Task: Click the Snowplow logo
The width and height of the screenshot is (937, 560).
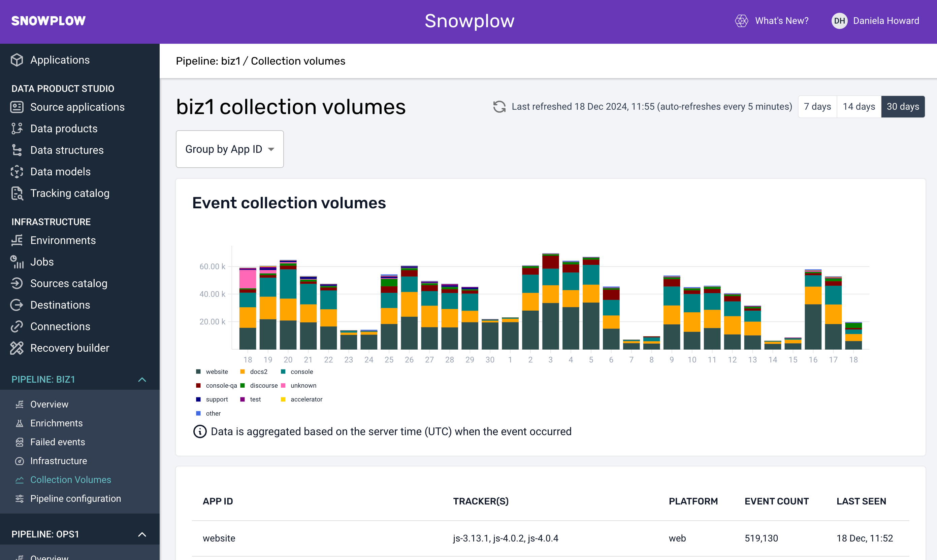Action: (x=49, y=21)
